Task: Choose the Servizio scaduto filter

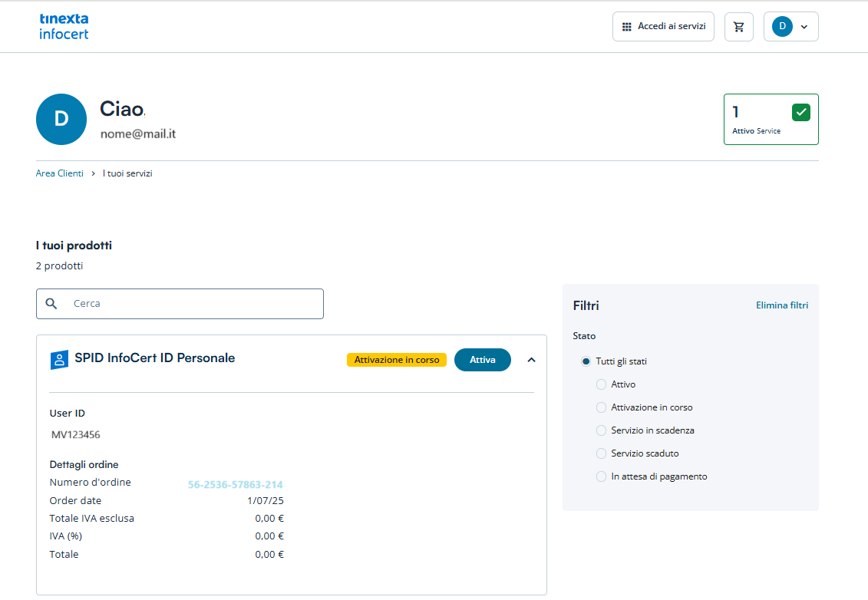Action: (x=602, y=453)
